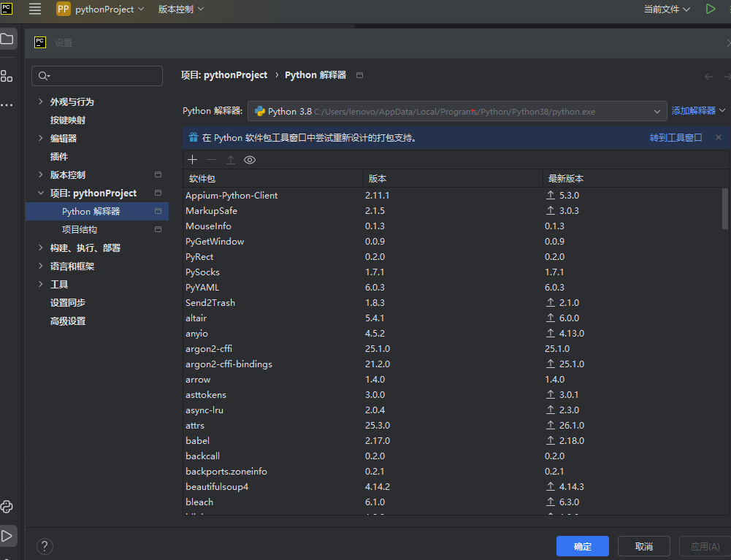This screenshot has height=560, width=731.
Task: Show more tool windows ellipsis
Action: pyautogui.click(x=7, y=105)
